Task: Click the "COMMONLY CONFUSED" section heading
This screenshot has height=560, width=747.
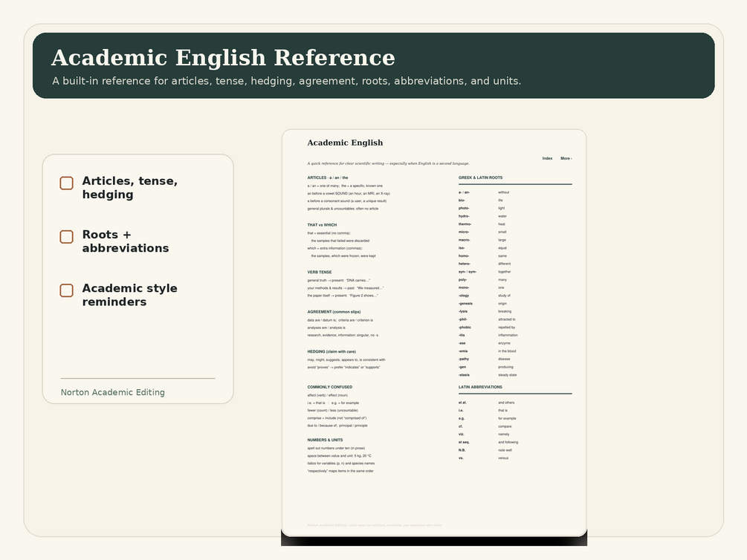Action: click(x=330, y=387)
